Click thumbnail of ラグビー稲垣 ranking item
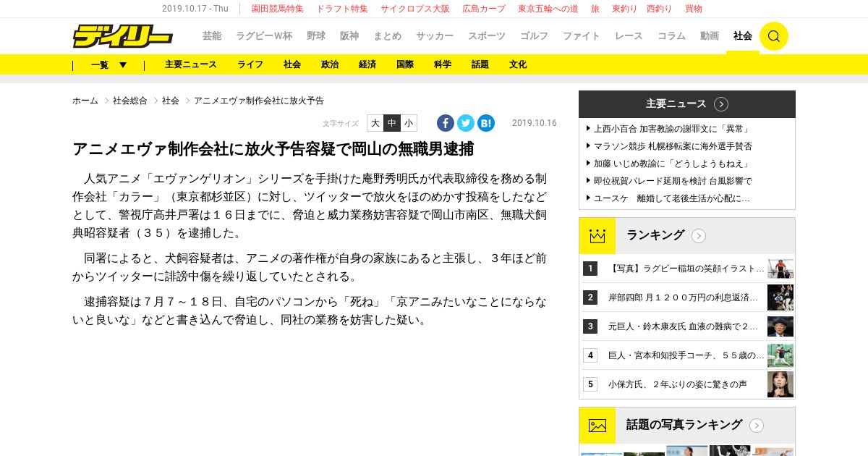868x456 pixels. pos(780,269)
